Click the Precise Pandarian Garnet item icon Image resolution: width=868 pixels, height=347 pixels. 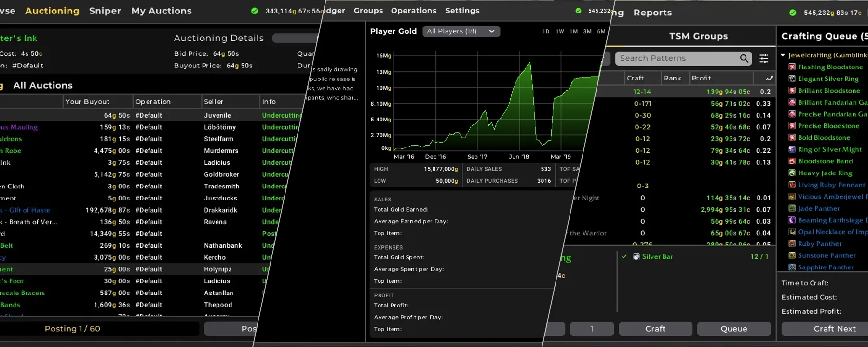click(792, 114)
